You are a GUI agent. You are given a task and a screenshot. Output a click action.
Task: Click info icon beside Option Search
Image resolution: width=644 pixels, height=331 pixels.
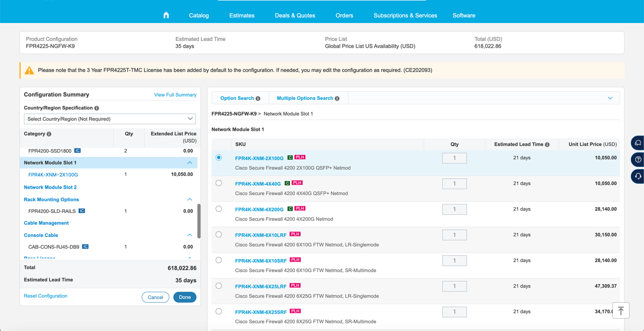tap(258, 99)
